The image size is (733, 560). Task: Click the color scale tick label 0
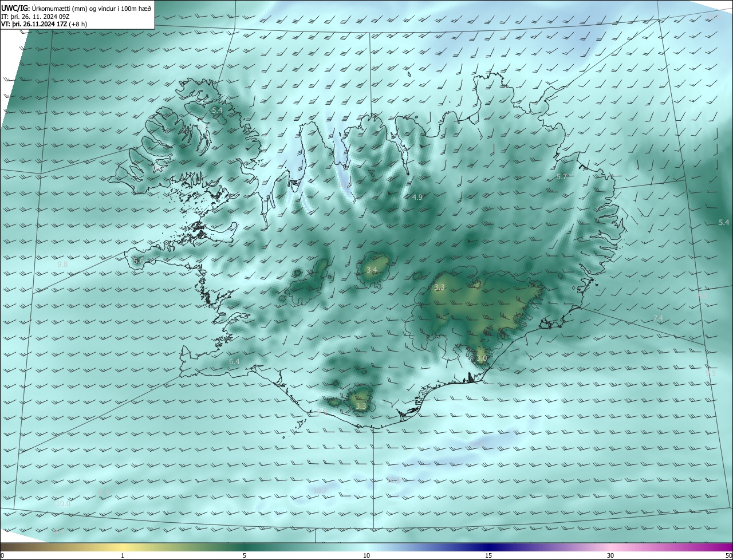(2, 555)
